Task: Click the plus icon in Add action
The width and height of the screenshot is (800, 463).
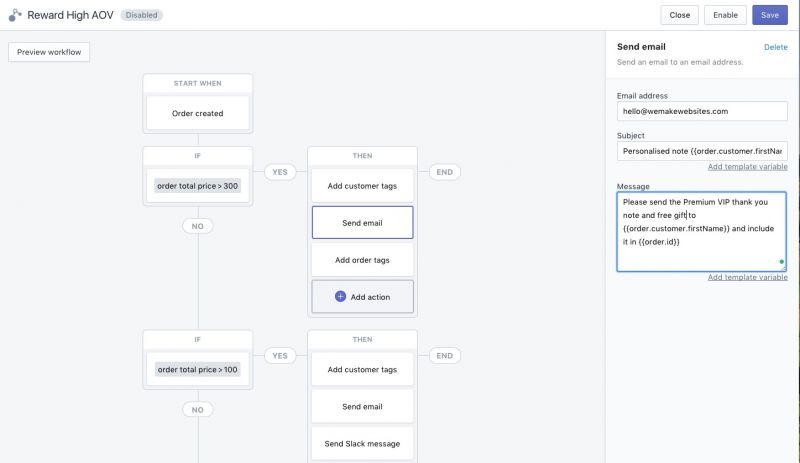Action: click(x=340, y=297)
